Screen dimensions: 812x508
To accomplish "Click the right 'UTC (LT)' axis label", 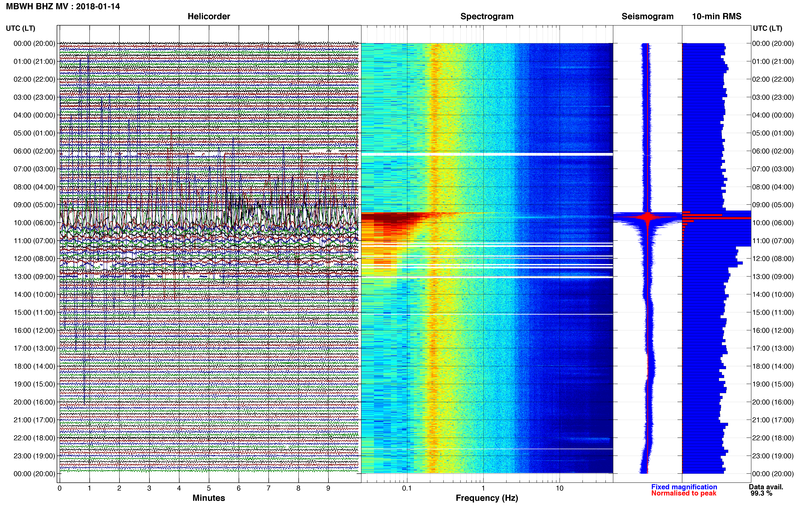I will pos(767,28).
